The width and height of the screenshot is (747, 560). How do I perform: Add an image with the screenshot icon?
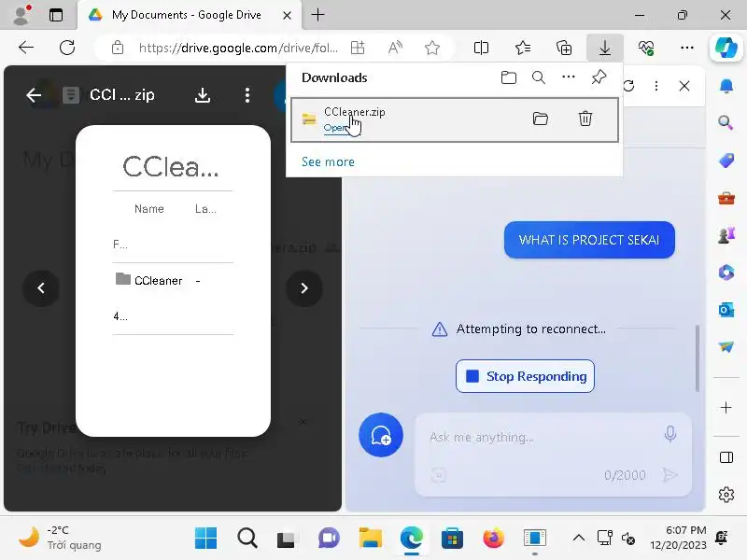click(x=438, y=475)
